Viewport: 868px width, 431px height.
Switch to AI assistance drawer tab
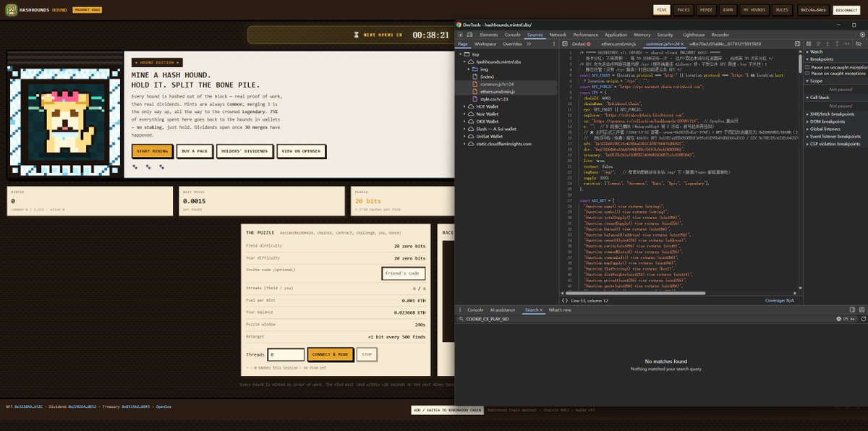(x=503, y=310)
